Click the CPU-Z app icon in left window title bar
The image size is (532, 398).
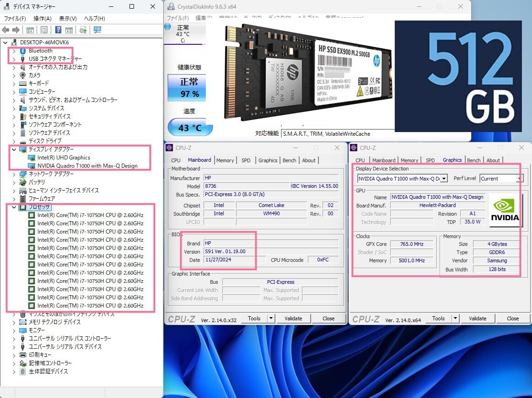(x=169, y=148)
